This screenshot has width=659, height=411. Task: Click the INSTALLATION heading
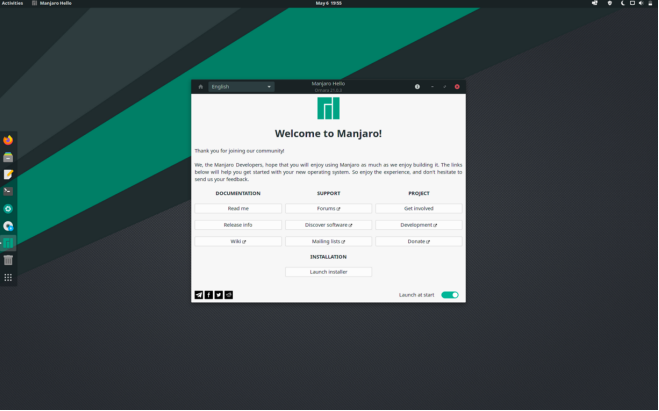point(328,257)
